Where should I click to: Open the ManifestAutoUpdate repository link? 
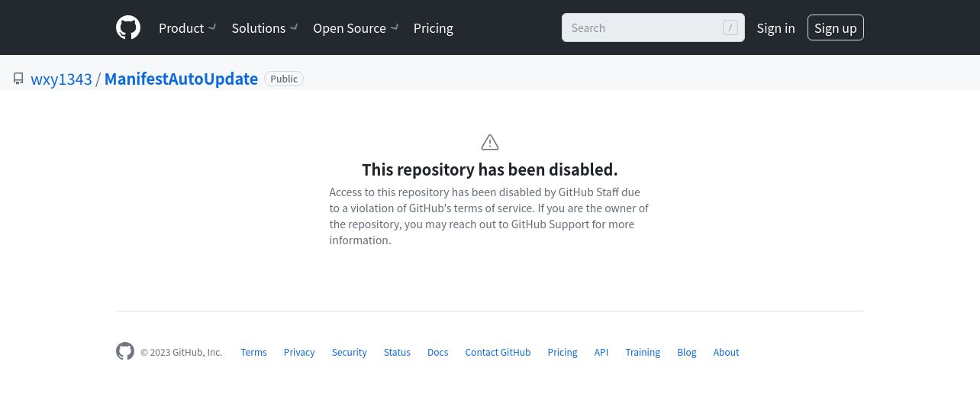coord(181,79)
